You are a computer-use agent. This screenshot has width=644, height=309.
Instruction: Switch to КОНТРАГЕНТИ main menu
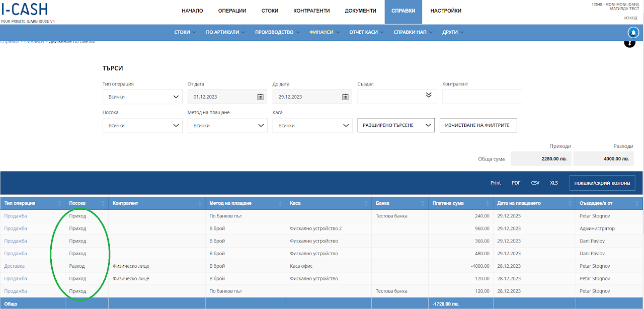[311, 11]
